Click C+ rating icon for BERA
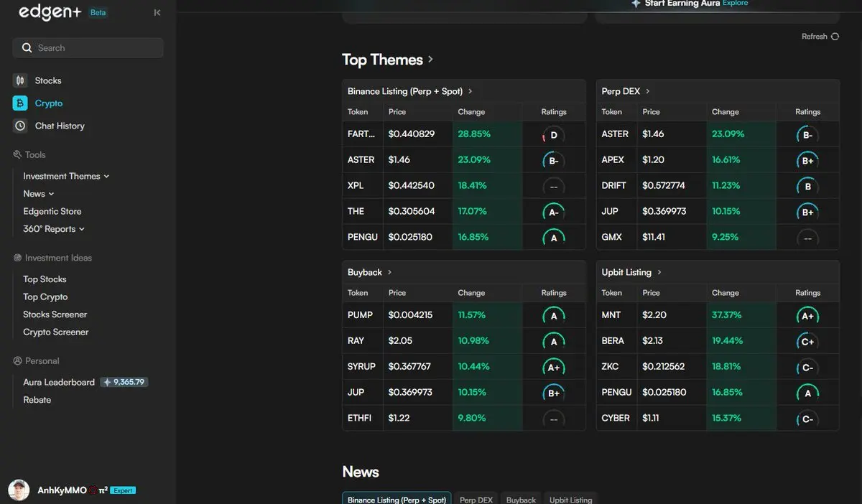This screenshot has width=862, height=504. [x=807, y=342]
